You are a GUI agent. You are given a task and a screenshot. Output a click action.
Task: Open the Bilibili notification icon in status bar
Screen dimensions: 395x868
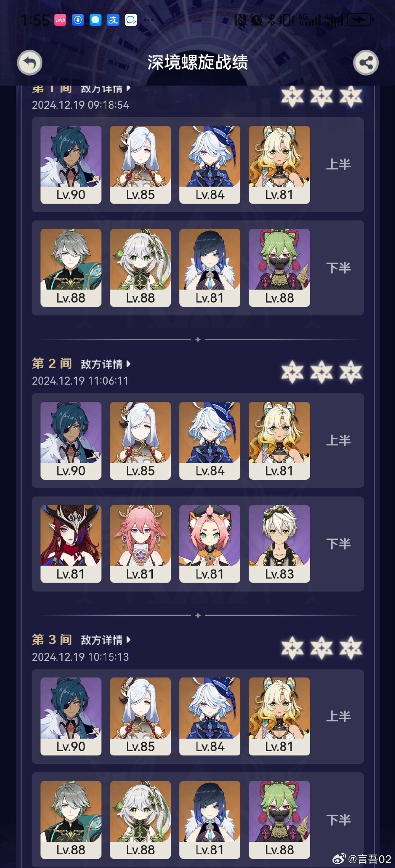click(60, 20)
